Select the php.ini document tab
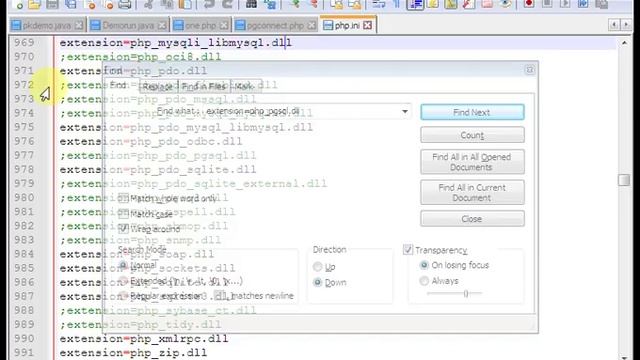This screenshot has width=640, height=360. [347, 25]
